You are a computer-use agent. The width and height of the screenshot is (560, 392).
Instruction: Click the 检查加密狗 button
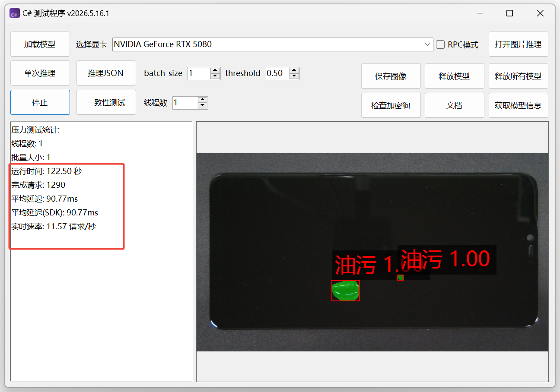tap(391, 105)
